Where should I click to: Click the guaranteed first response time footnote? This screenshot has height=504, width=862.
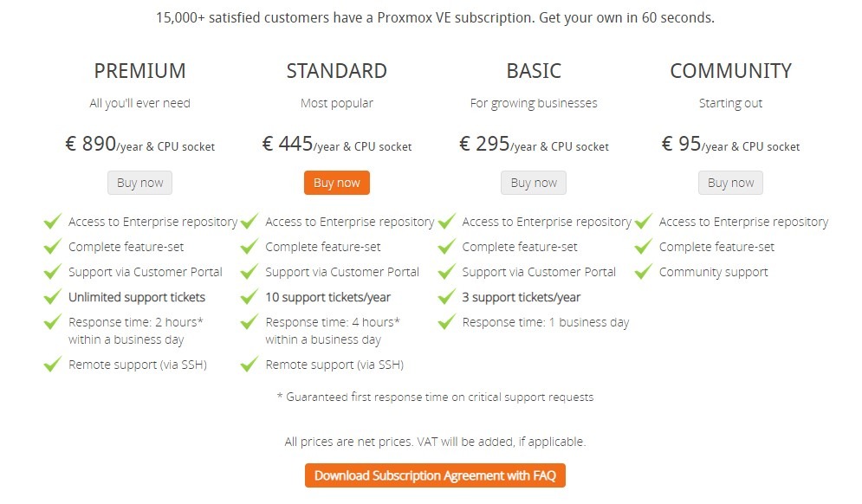tap(435, 397)
